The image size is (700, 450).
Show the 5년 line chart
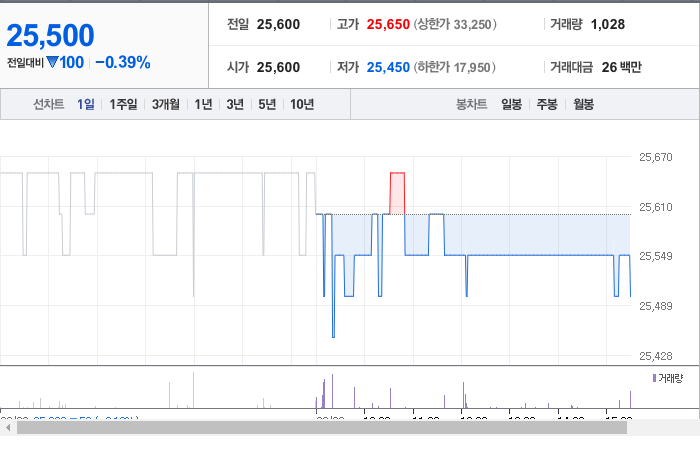coord(267,104)
